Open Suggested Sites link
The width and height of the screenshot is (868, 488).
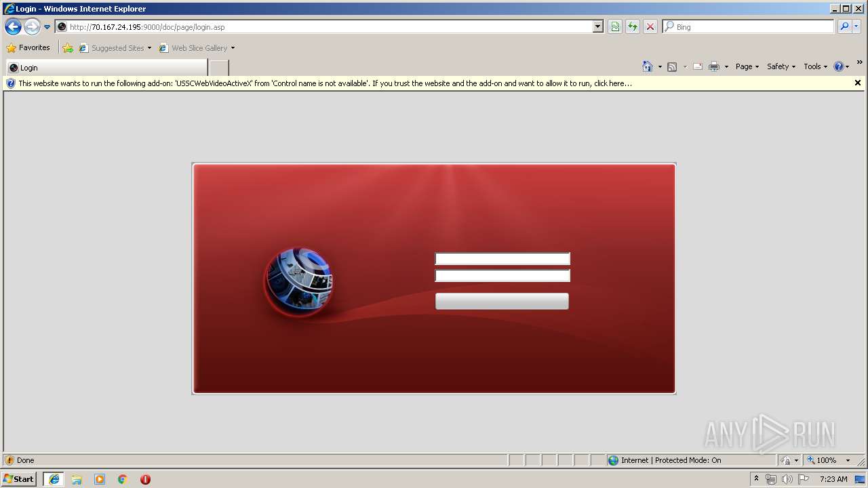pyautogui.click(x=116, y=48)
